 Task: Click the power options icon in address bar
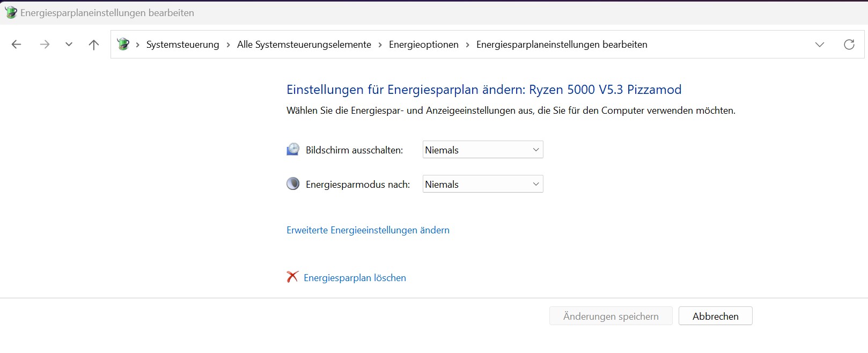pos(123,44)
